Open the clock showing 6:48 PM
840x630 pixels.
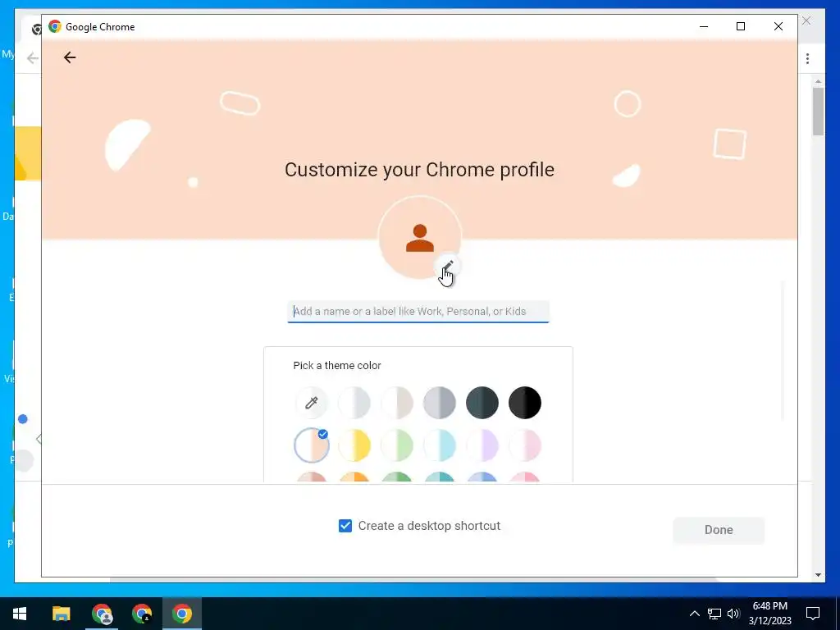click(769, 614)
